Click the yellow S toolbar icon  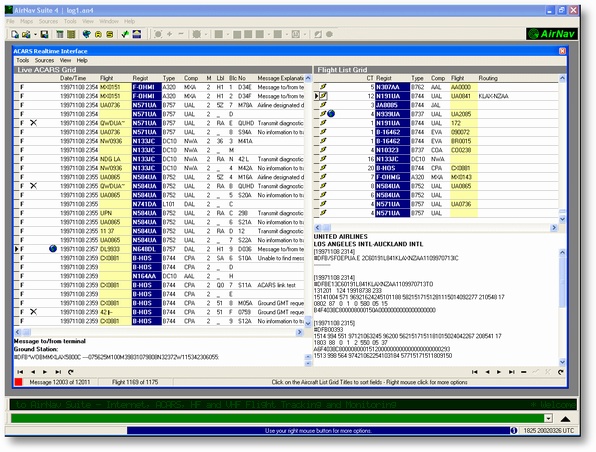[x=109, y=35]
